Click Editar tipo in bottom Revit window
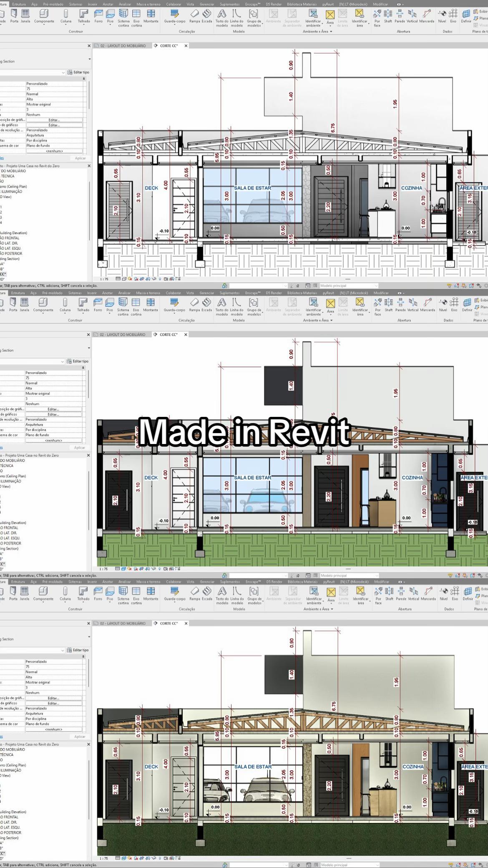The width and height of the screenshot is (488, 868). (x=78, y=650)
